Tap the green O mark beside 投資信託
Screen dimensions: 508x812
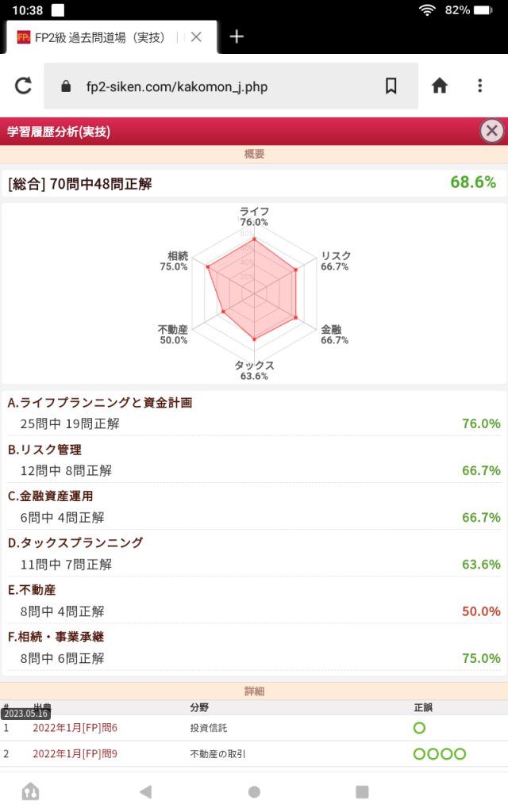(x=419, y=728)
